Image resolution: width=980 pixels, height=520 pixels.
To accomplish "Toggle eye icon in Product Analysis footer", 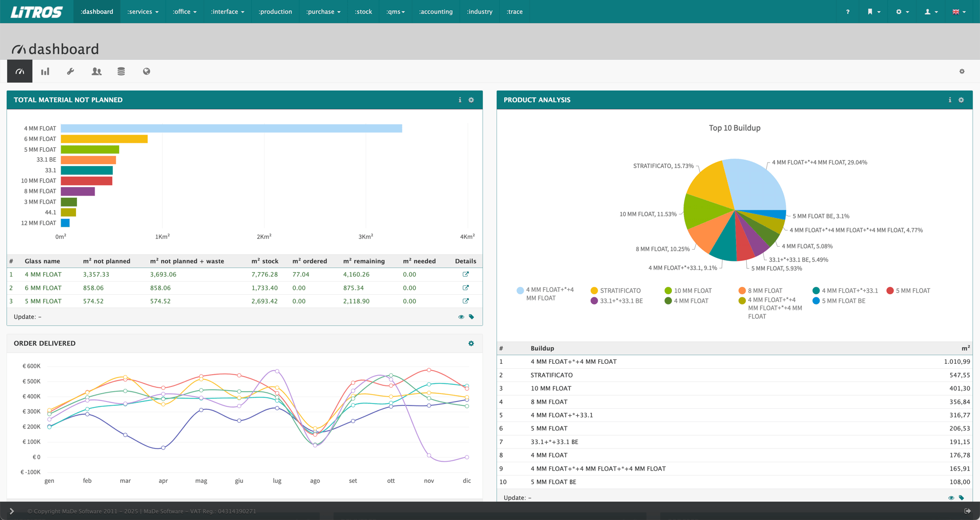I will (x=951, y=498).
